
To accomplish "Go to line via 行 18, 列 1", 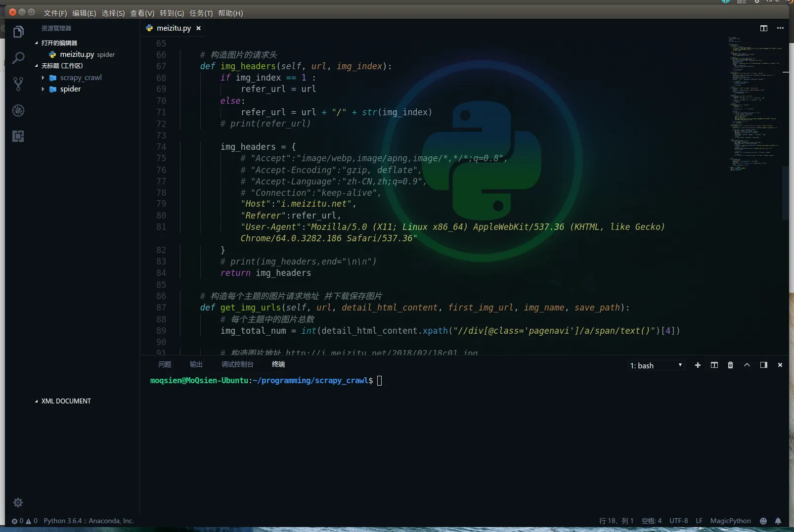I will pyautogui.click(x=616, y=521).
